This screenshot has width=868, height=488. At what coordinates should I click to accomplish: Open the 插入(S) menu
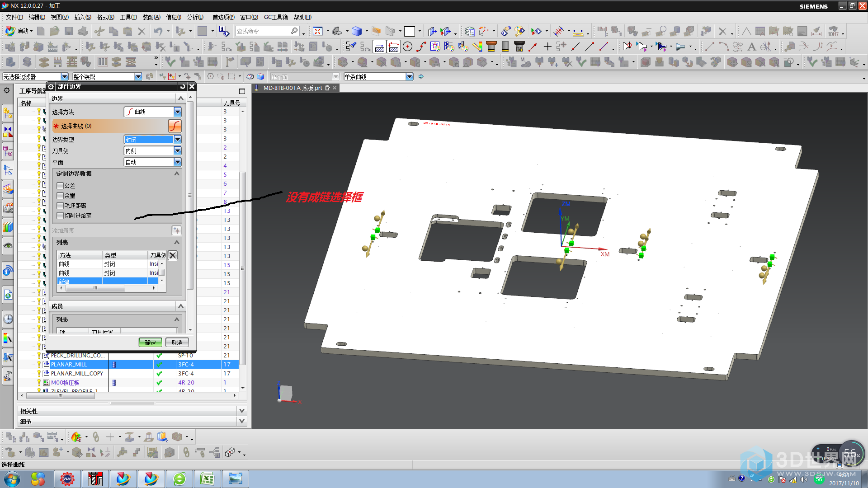coord(83,17)
